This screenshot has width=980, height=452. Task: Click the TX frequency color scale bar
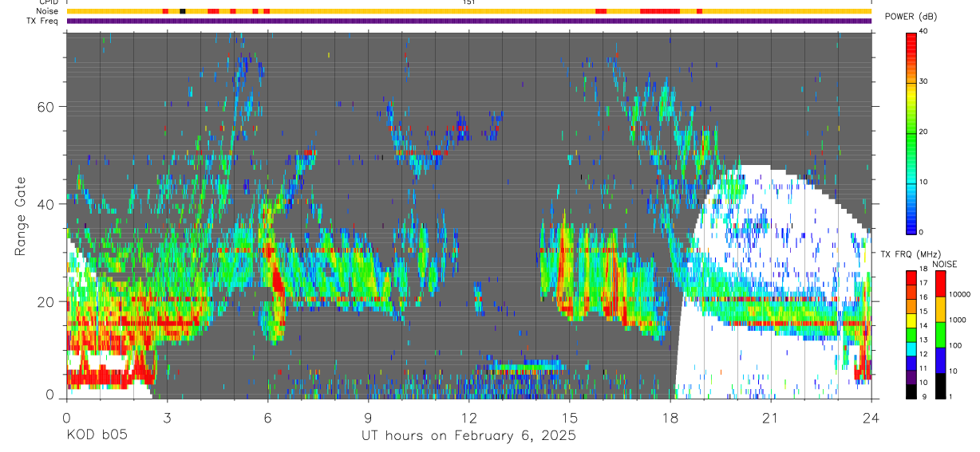[x=911, y=334]
